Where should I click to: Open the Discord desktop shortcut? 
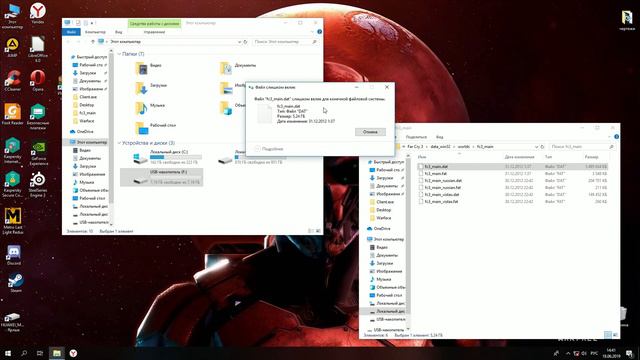tap(13, 256)
